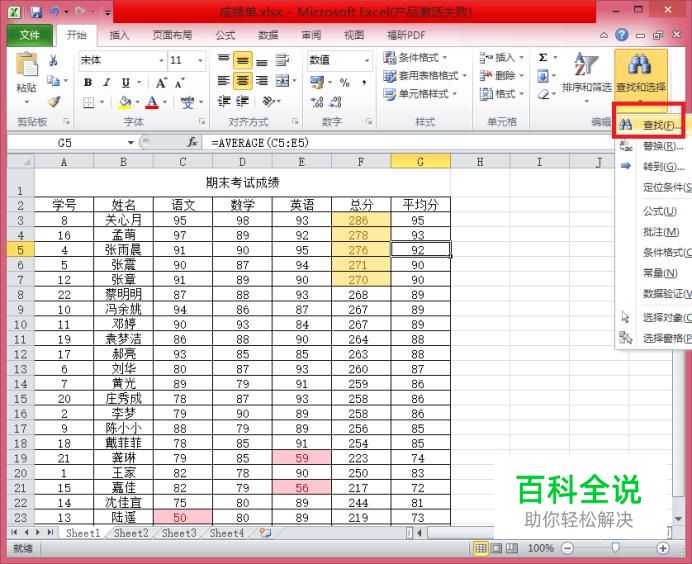
Task: Apply the fill color bucket
Action: pos(125,102)
